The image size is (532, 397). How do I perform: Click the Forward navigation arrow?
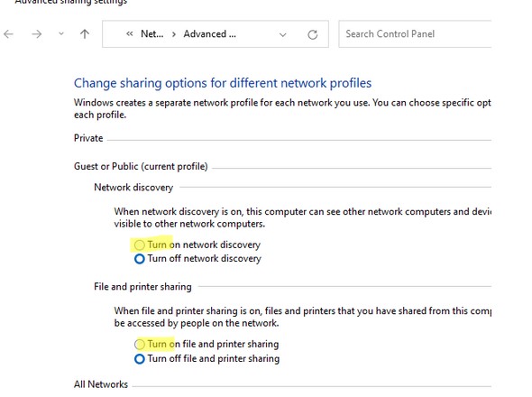(x=37, y=34)
